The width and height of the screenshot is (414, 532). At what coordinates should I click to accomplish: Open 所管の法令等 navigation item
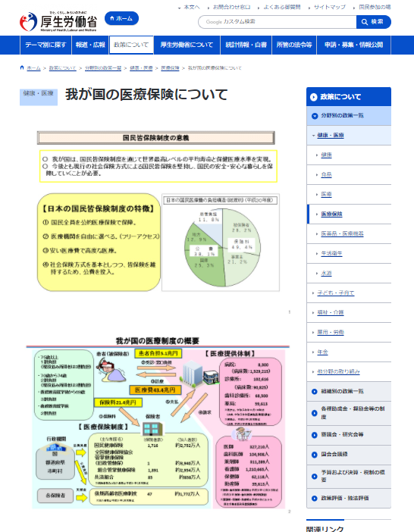click(294, 45)
